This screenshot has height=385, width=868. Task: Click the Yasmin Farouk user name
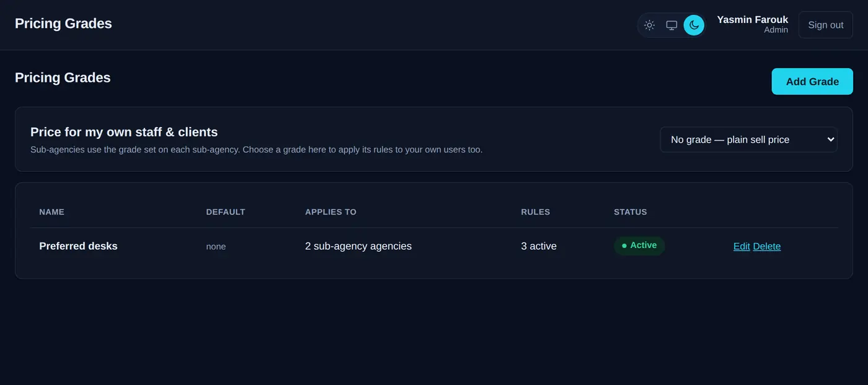[x=753, y=19]
